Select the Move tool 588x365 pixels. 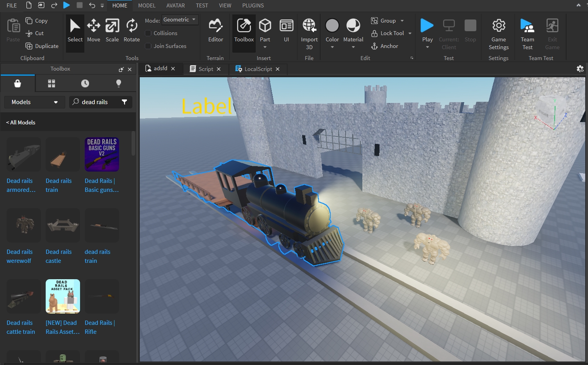pos(94,31)
